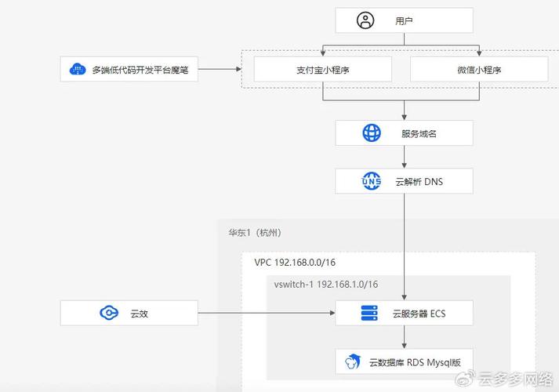
Task: Click the user avatar icon
Action: (365, 20)
